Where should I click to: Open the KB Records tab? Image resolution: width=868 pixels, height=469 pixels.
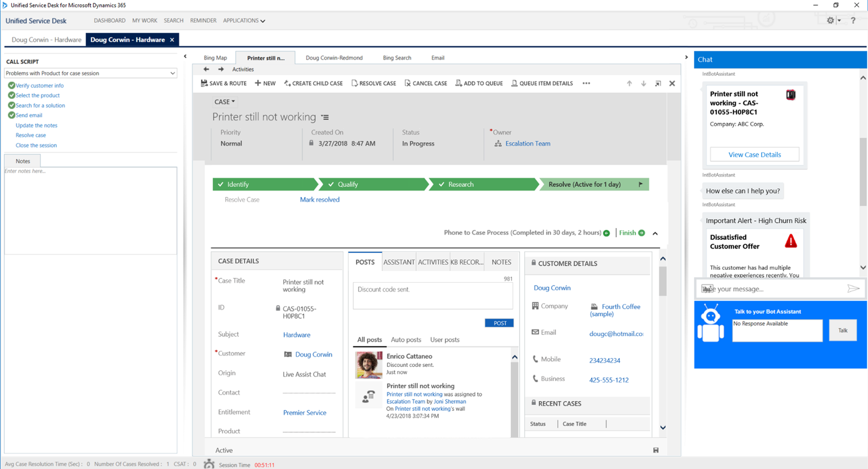click(467, 262)
